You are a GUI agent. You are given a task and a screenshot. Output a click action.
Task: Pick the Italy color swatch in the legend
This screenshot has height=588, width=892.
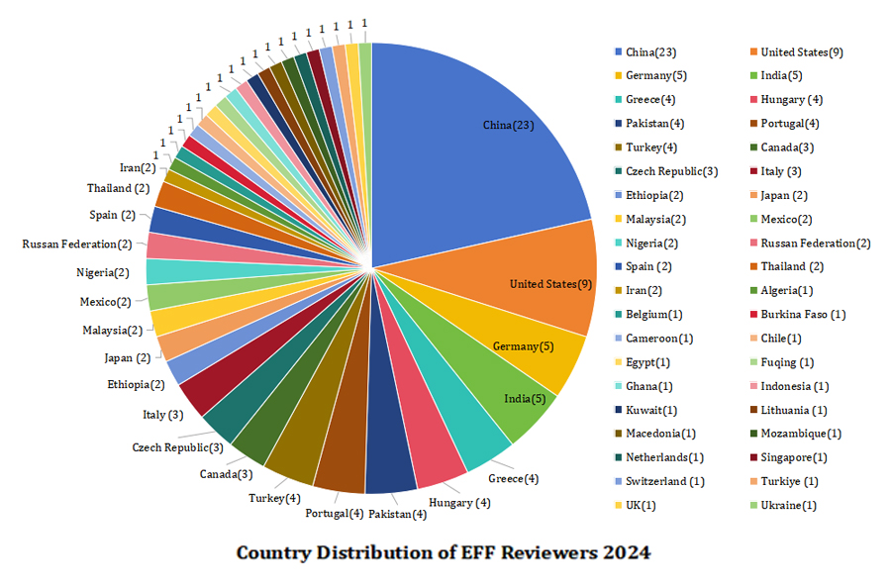point(753,171)
